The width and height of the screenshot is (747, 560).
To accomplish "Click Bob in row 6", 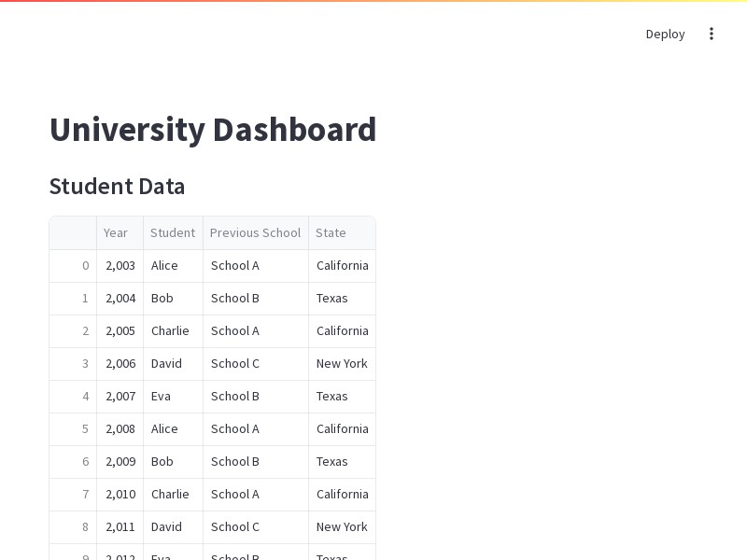I will coord(174,462).
